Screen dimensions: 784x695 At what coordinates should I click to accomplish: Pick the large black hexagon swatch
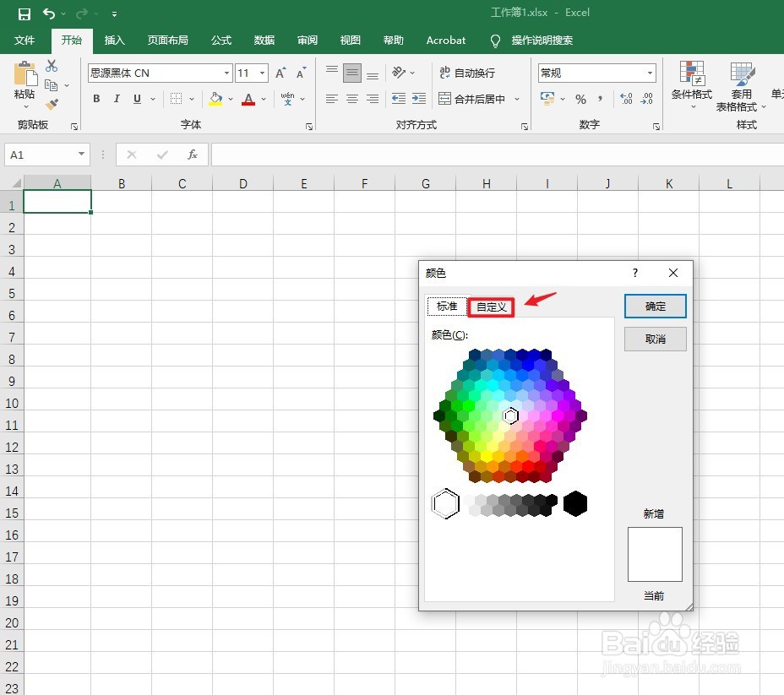[575, 503]
